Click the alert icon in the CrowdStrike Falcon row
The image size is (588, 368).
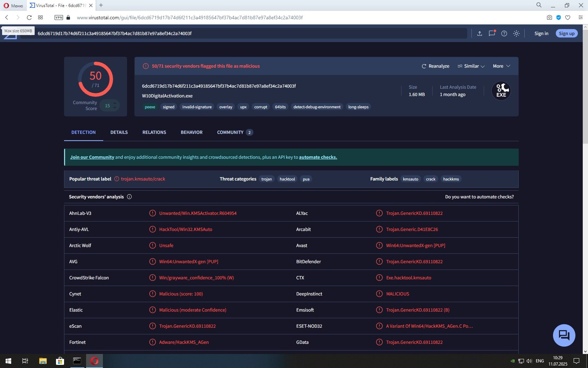153,278
